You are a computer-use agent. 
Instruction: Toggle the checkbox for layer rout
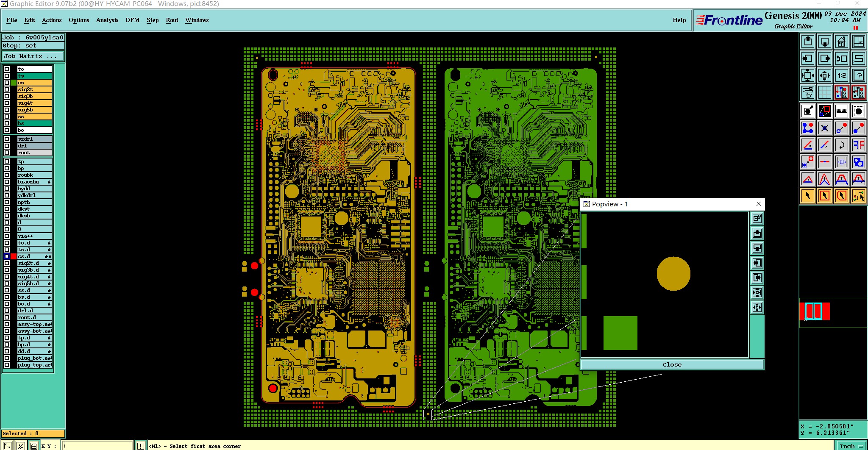coord(7,153)
